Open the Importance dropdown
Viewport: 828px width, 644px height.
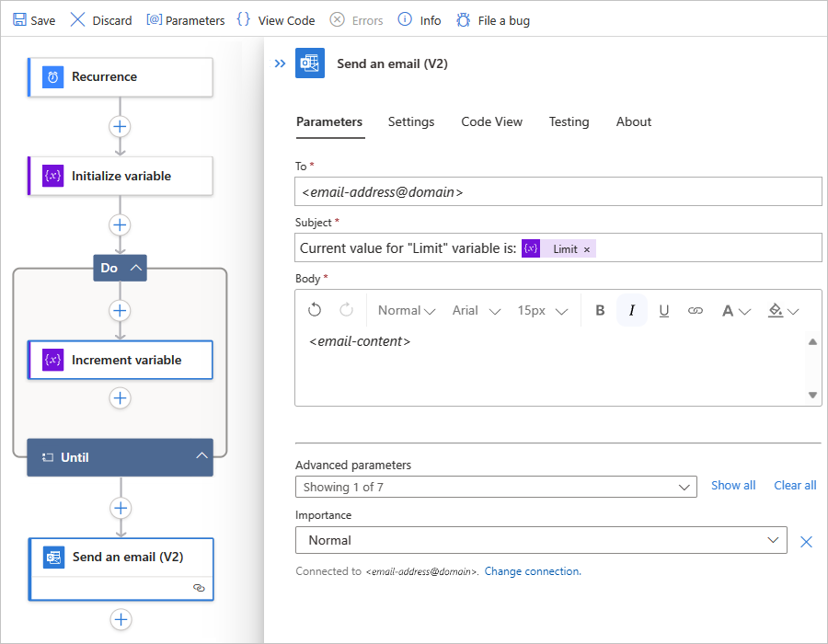pos(541,540)
